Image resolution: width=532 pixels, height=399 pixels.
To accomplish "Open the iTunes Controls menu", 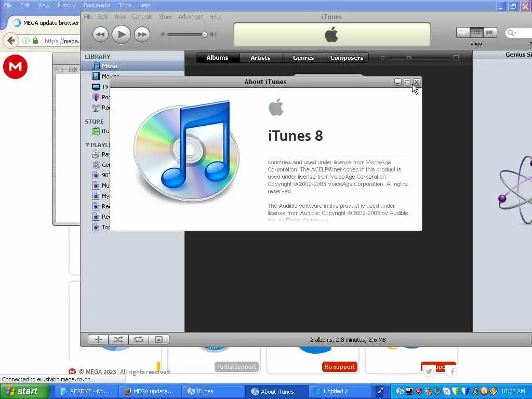I will pos(142,17).
